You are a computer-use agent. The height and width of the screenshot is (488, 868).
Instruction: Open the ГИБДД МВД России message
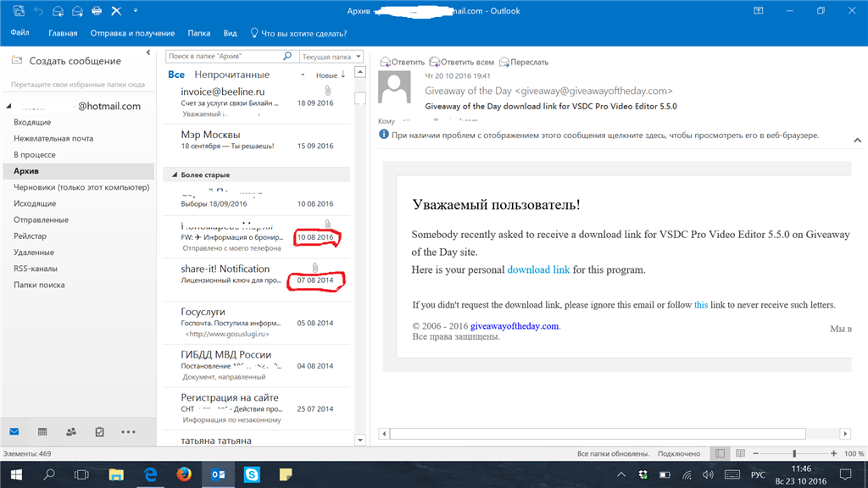pos(257,365)
